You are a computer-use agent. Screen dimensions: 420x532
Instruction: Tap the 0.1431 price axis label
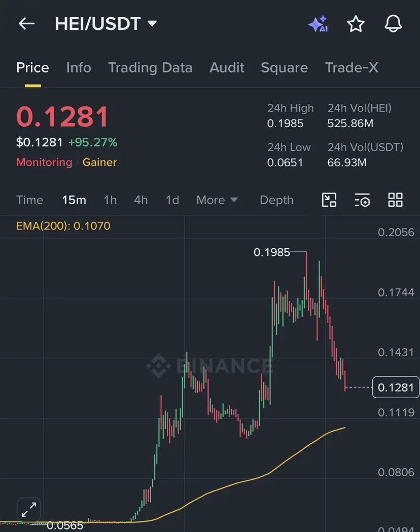(x=396, y=352)
